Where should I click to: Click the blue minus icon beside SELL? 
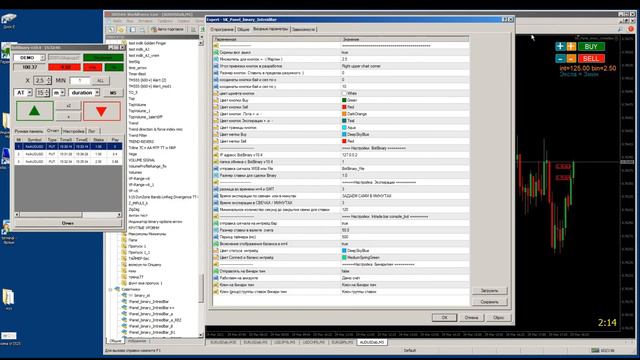pos(560,59)
